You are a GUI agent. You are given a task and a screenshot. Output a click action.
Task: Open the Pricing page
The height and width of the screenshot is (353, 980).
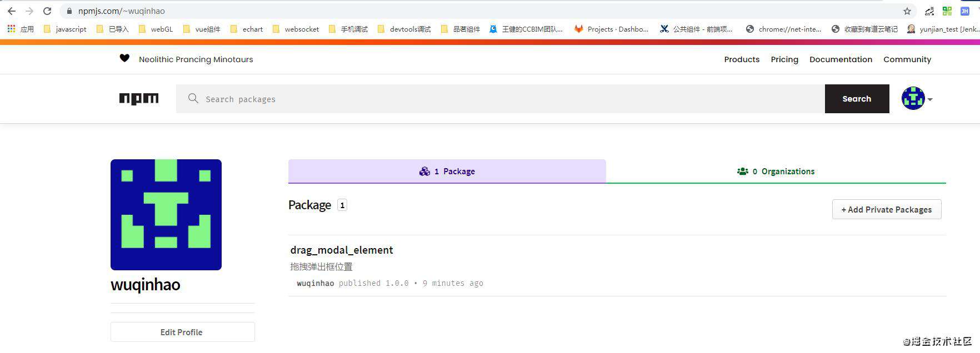pyautogui.click(x=784, y=59)
